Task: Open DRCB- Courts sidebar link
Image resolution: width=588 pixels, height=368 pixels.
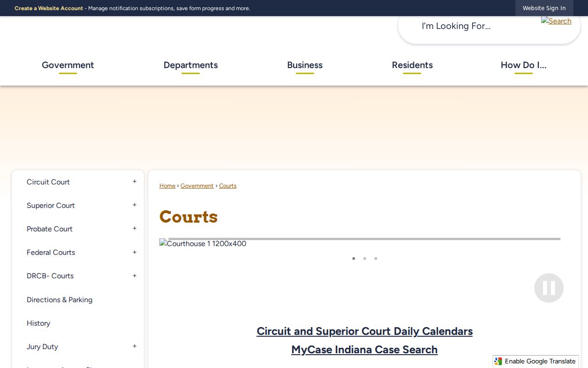Action: click(x=50, y=276)
